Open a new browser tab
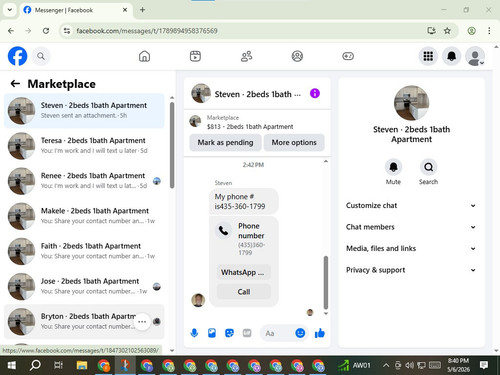 click(x=142, y=10)
